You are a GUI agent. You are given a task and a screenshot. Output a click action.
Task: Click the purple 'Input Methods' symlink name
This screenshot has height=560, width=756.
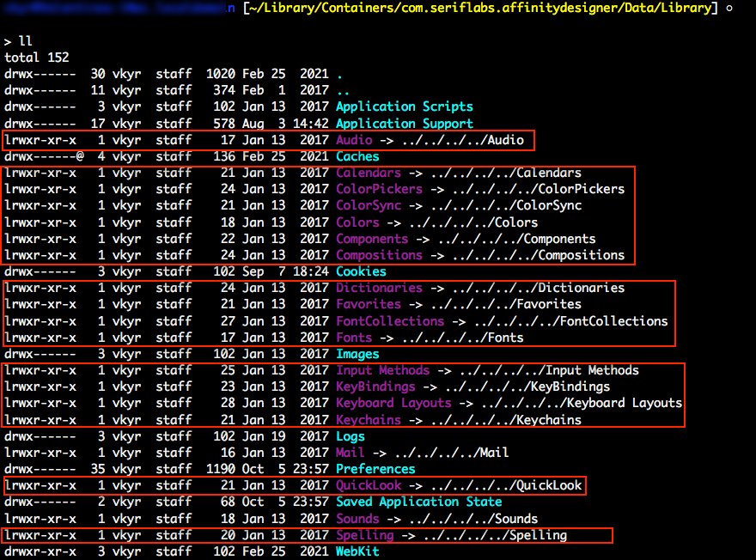point(383,370)
